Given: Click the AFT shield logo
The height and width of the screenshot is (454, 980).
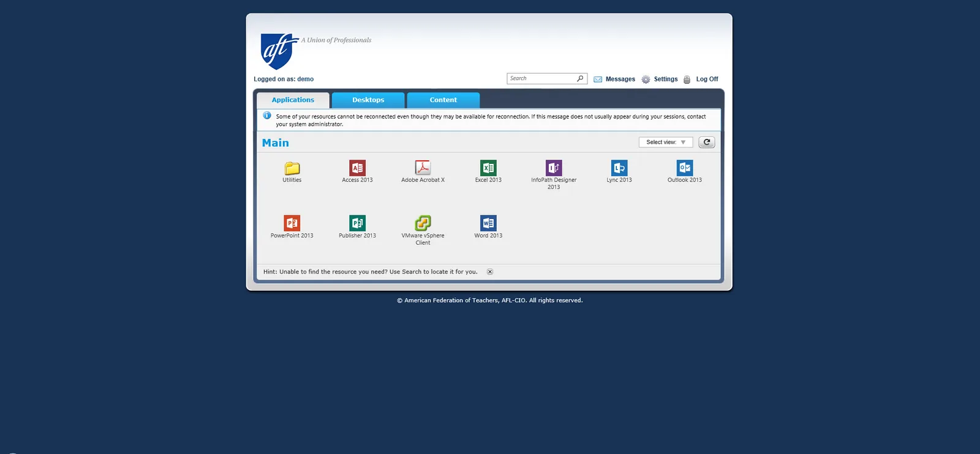Looking at the screenshot, I should pos(279,51).
